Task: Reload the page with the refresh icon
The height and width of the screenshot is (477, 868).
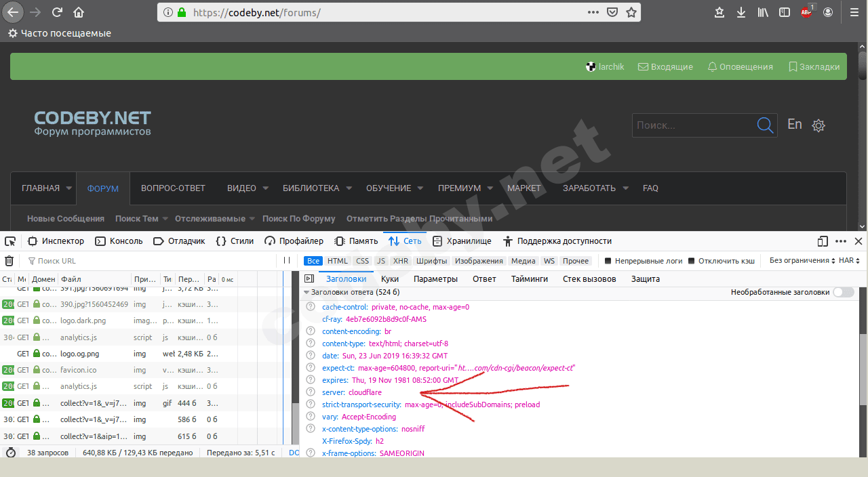Action: click(57, 12)
